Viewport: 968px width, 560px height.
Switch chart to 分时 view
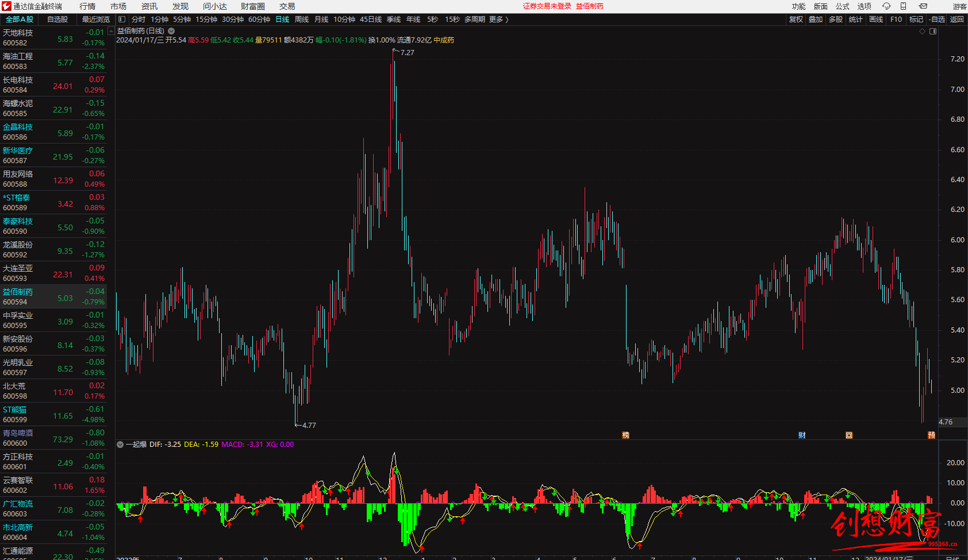click(139, 20)
